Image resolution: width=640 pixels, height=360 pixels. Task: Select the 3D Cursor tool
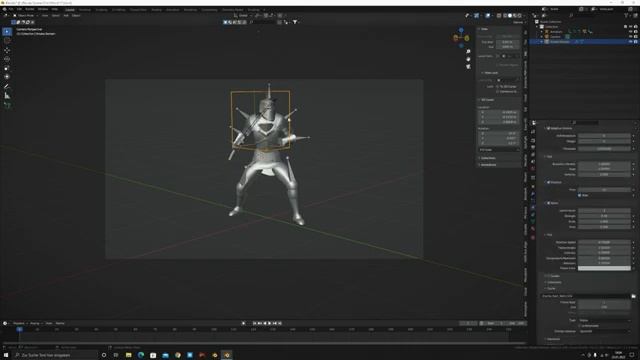pyautogui.click(x=7, y=41)
